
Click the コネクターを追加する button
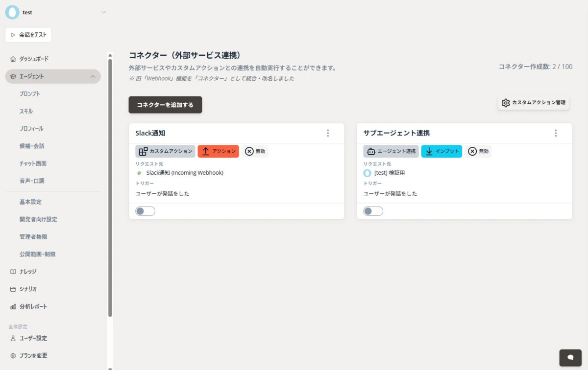pos(165,104)
